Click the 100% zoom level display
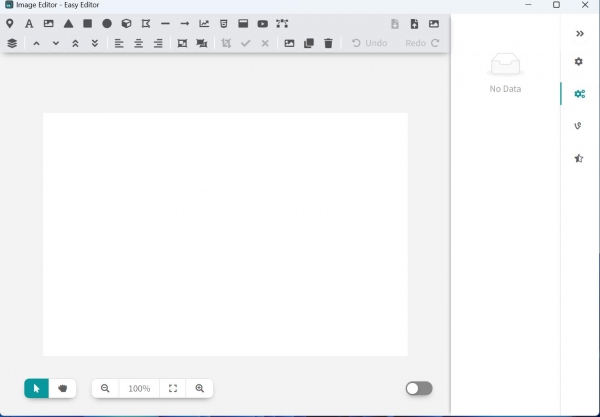The image size is (600, 417). click(139, 388)
